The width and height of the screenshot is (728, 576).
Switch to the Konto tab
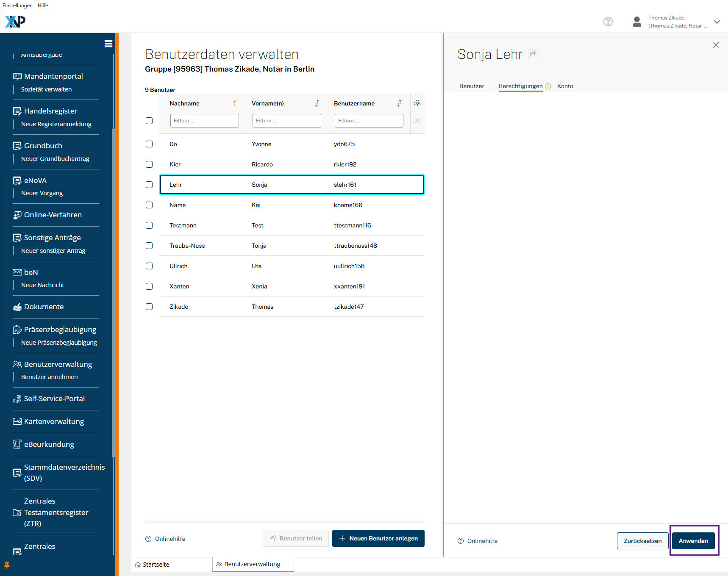(565, 86)
